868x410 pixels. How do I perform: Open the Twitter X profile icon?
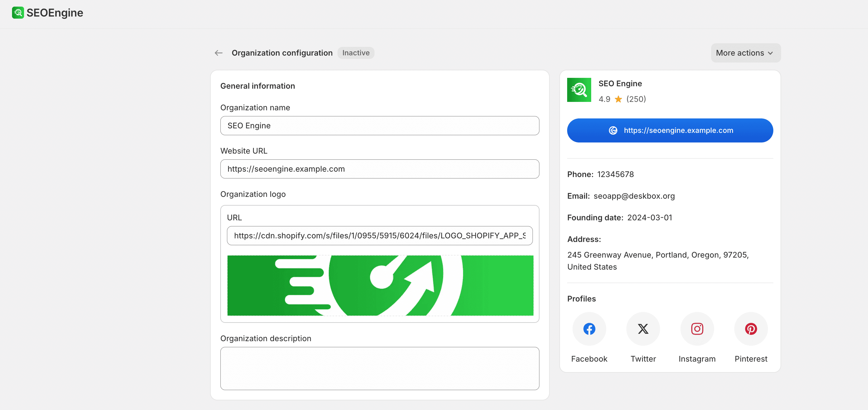[x=643, y=329]
